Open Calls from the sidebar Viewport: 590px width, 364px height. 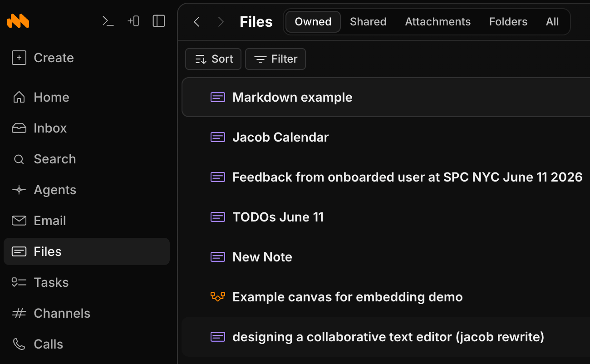pyautogui.click(x=86, y=344)
